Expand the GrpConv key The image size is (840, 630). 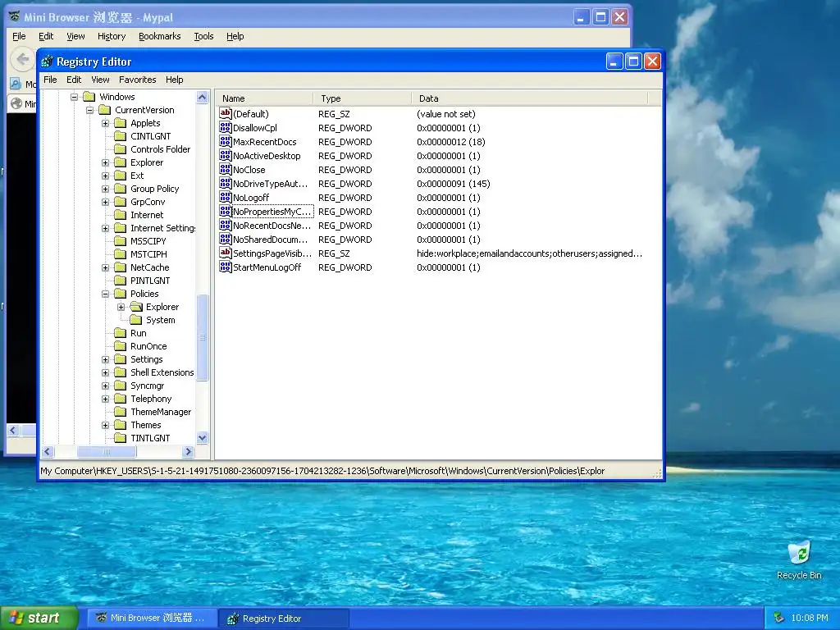click(x=106, y=202)
